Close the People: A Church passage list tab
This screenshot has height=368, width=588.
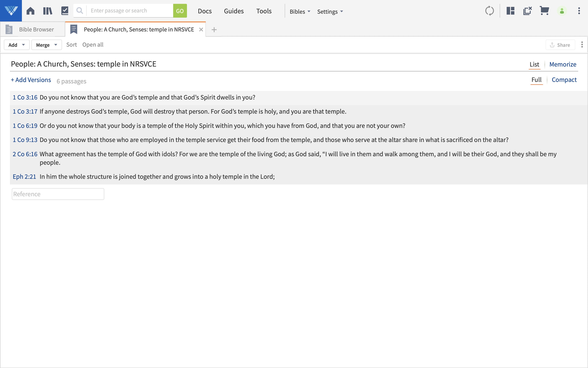(201, 30)
